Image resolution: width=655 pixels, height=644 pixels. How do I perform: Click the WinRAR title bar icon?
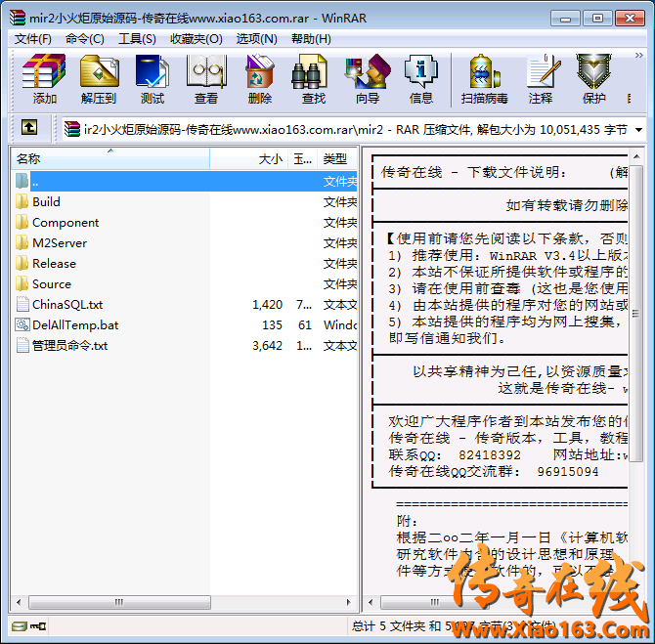tap(18, 18)
